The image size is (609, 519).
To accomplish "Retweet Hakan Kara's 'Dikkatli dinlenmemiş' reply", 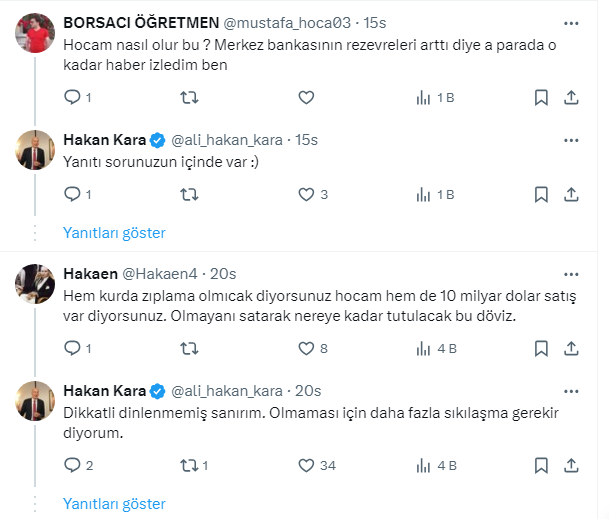I will coord(188,465).
